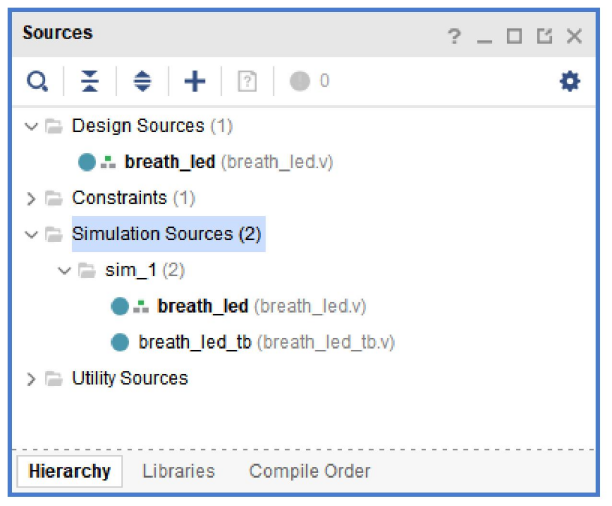Viewport: 612px width, 506px height.
Task: Collapse the Design Sources folder
Action: [31, 127]
